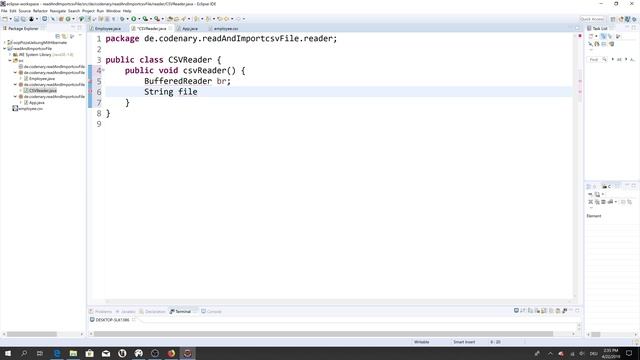Screen dimensions: 640x360
Task: Open the Refactor menu
Action: pos(40,11)
